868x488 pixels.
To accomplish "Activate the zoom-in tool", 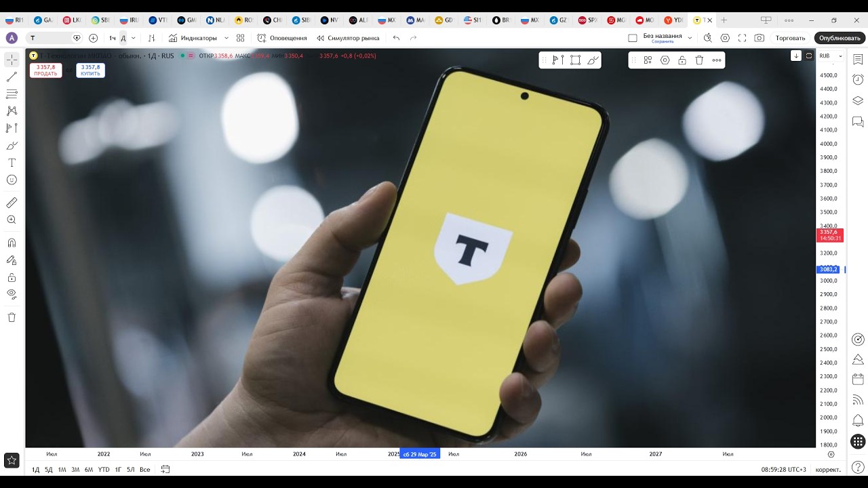I will point(12,220).
